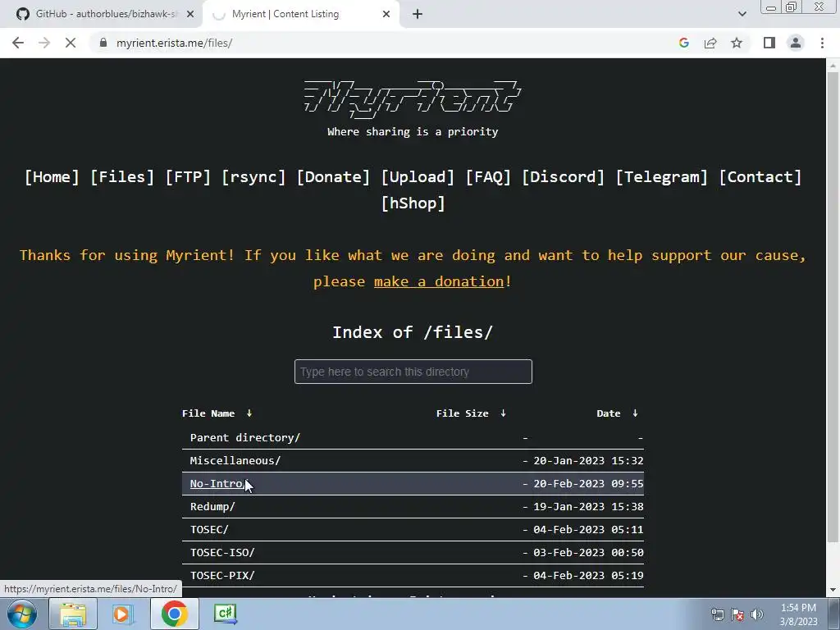Open the taskbar clock 1:54 PM
This screenshot has height=630, width=840.
(798, 614)
